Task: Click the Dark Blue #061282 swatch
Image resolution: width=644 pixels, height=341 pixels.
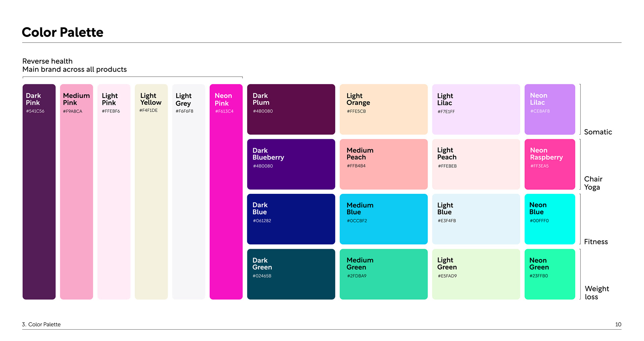Action: tap(291, 219)
